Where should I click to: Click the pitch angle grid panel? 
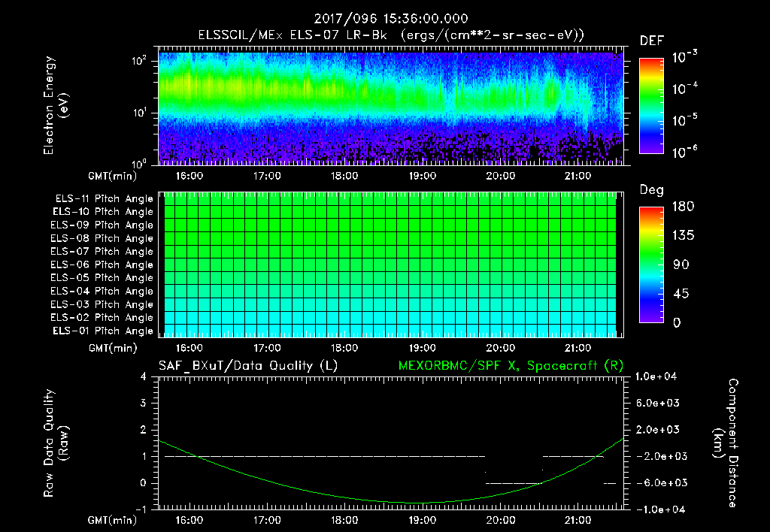coord(391,264)
